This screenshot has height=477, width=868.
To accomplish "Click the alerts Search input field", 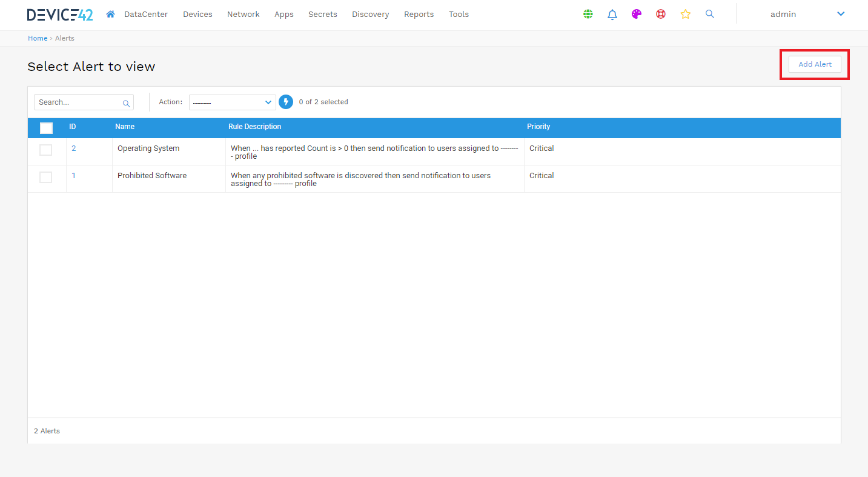I will coord(79,102).
